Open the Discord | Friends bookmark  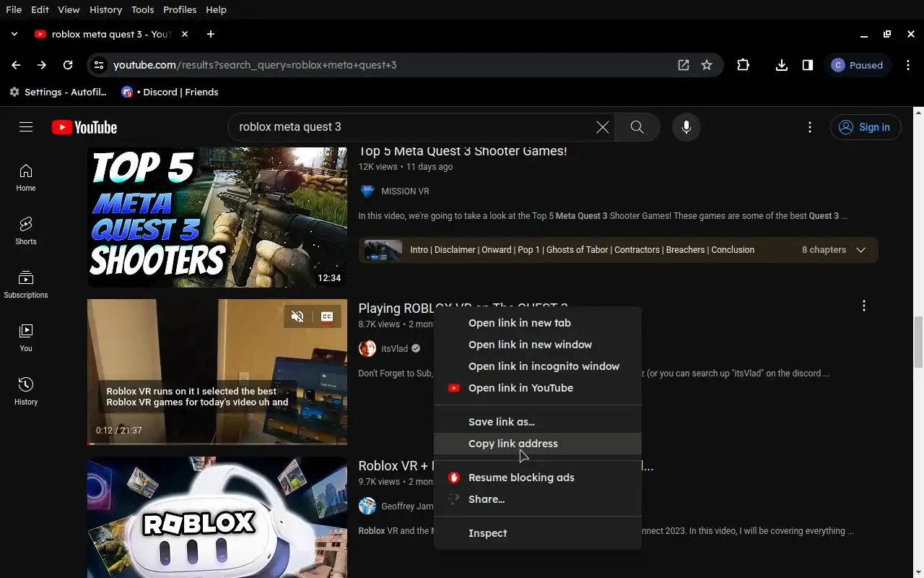tap(170, 92)
